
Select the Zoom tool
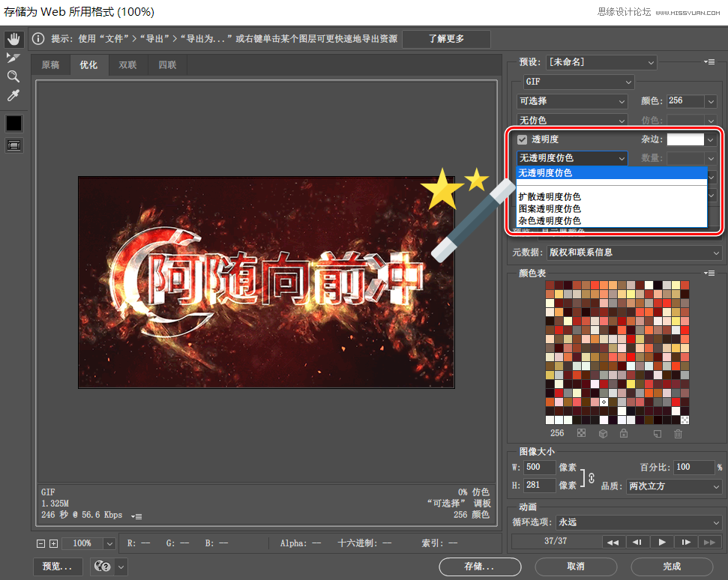[x=13, y=76]
